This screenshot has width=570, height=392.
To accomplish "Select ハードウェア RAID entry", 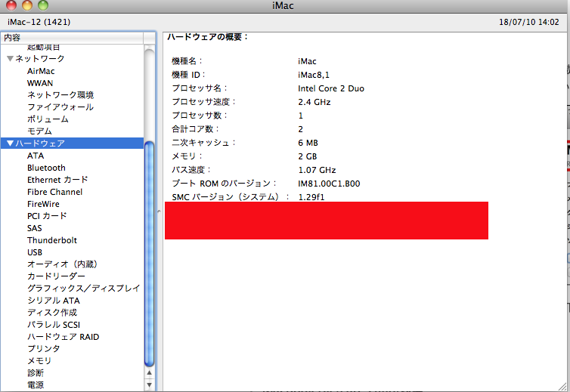I will pyautogui.click(x=64, y=336).
